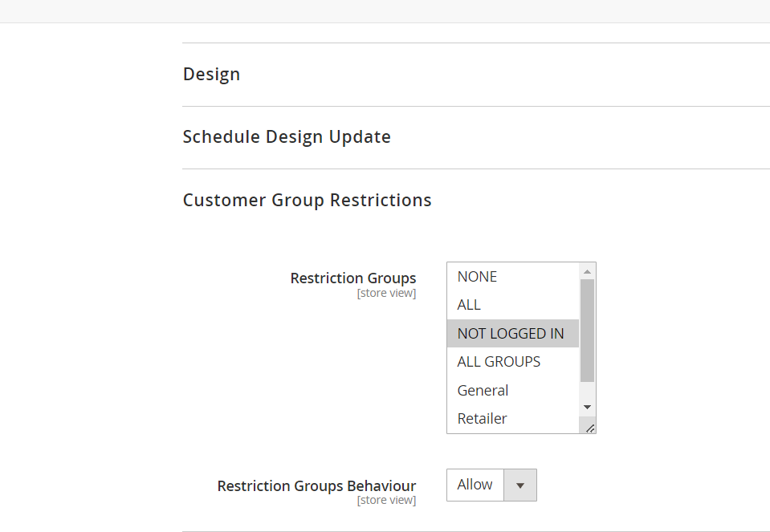The height and width of the screenshot is (532, 770).
Task: Click store view scope under Restriction Groups Behaviour
Action: [386, 501]
